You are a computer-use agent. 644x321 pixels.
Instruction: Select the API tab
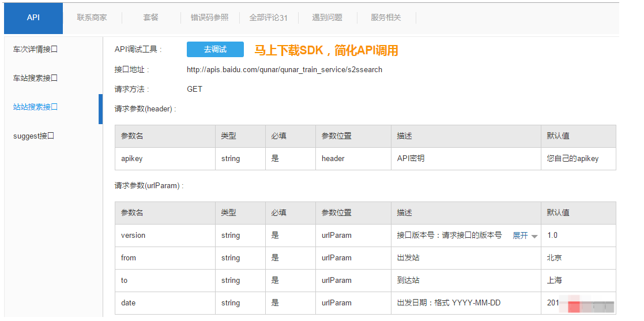33,18
